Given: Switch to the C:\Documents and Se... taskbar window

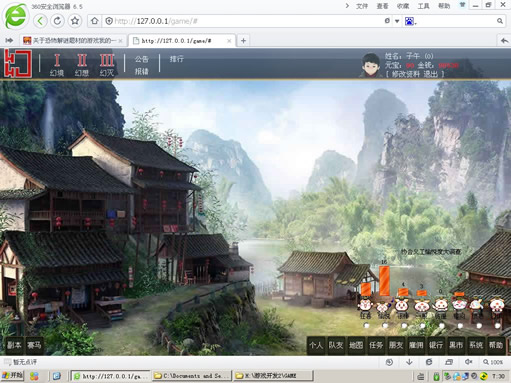Looking at the screenshot, I should [192, 376].
